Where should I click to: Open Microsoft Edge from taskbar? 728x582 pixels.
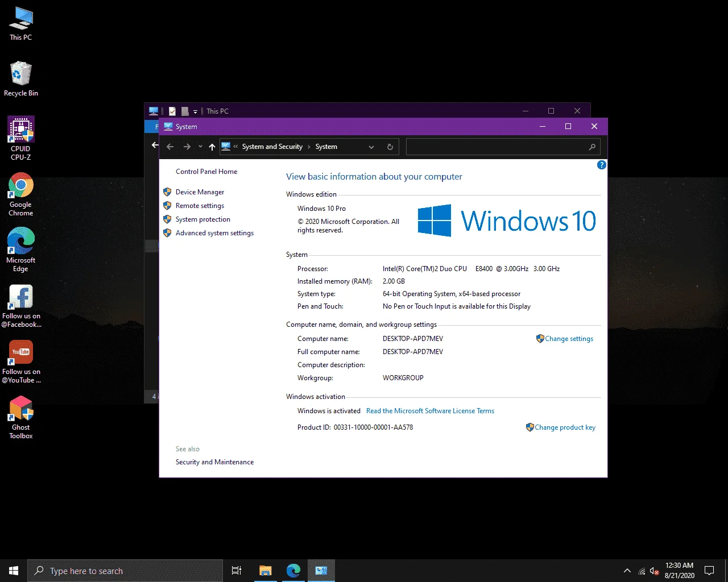click(x=293, y=571)
